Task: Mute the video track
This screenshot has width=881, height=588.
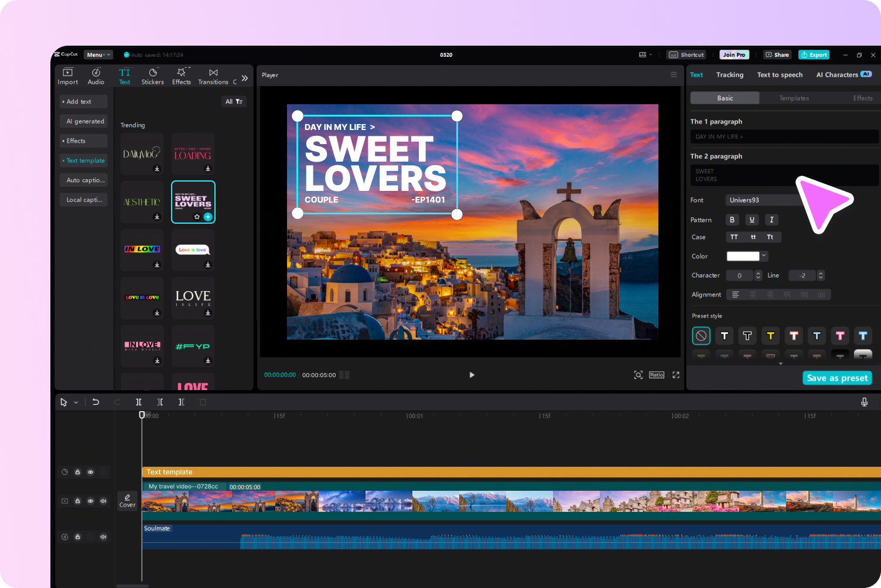Action: coord(103,501)
